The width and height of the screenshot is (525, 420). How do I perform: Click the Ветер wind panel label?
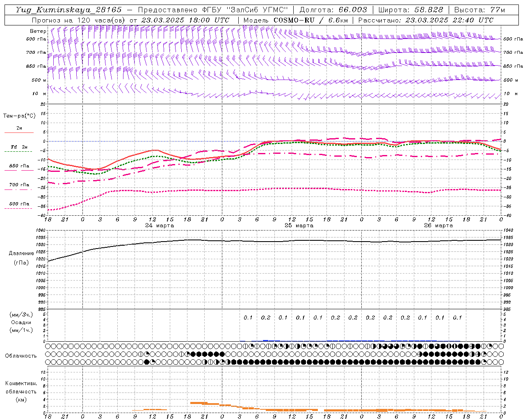tap(38, 31)
